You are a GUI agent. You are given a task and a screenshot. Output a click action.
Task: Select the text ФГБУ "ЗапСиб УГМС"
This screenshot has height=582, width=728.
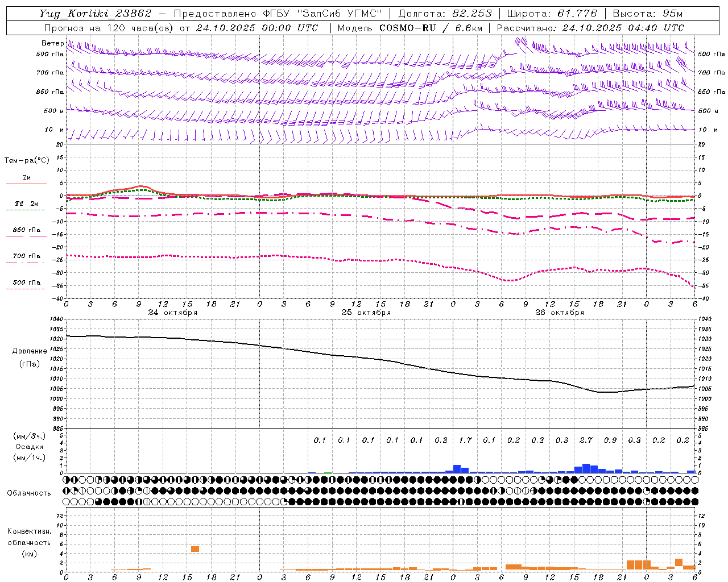[x=322, y=14]
